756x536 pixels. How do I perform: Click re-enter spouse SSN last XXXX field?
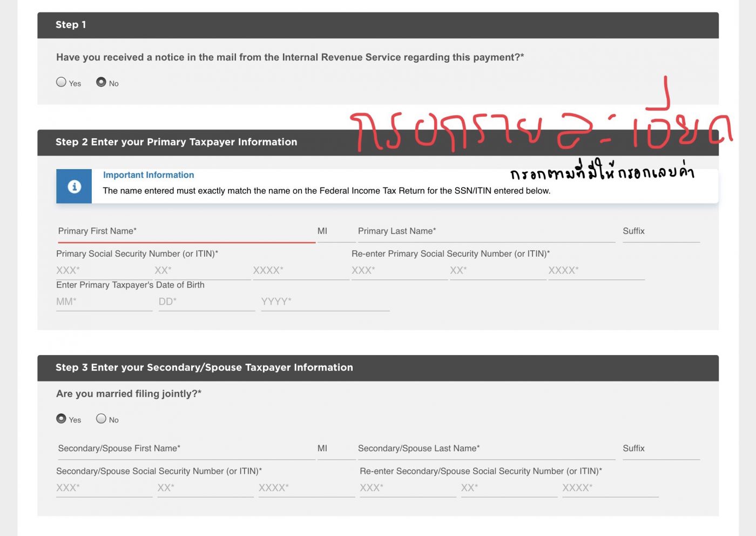click(x=610, y=488)
